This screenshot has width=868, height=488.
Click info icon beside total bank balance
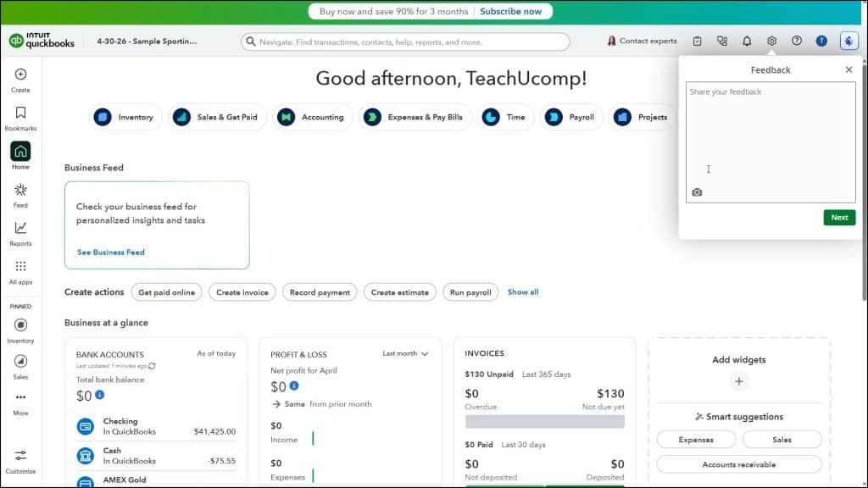[100, 395]
